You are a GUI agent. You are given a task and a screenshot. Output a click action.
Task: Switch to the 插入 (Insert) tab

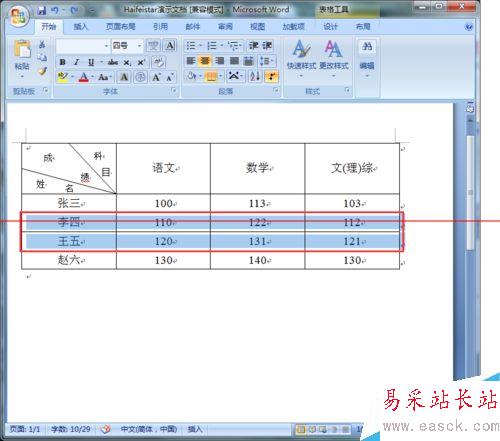(81, 27)
